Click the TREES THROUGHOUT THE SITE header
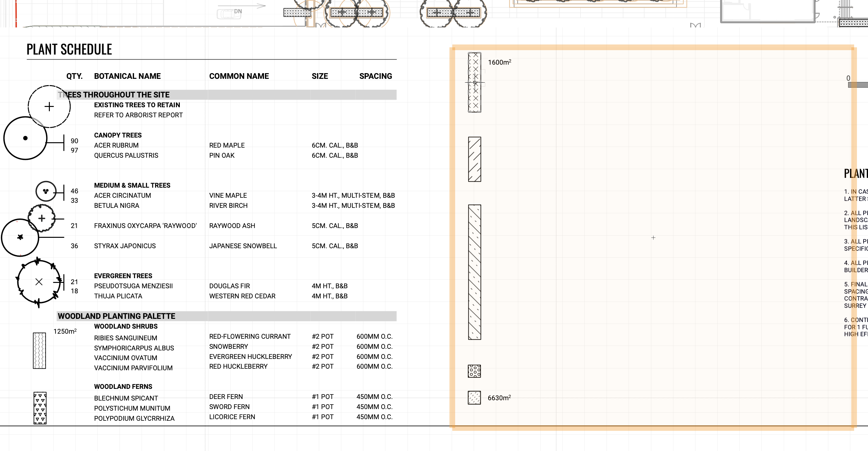 (114, 95)
